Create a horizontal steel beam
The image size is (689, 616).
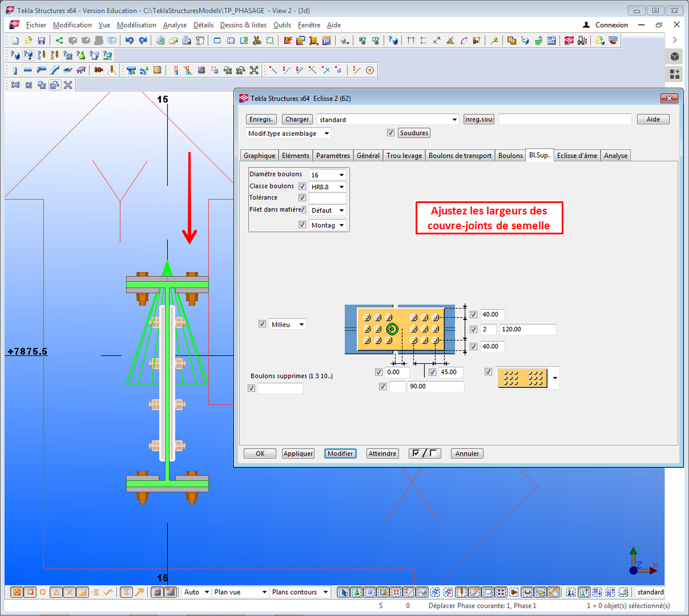[x=28, y=70]
